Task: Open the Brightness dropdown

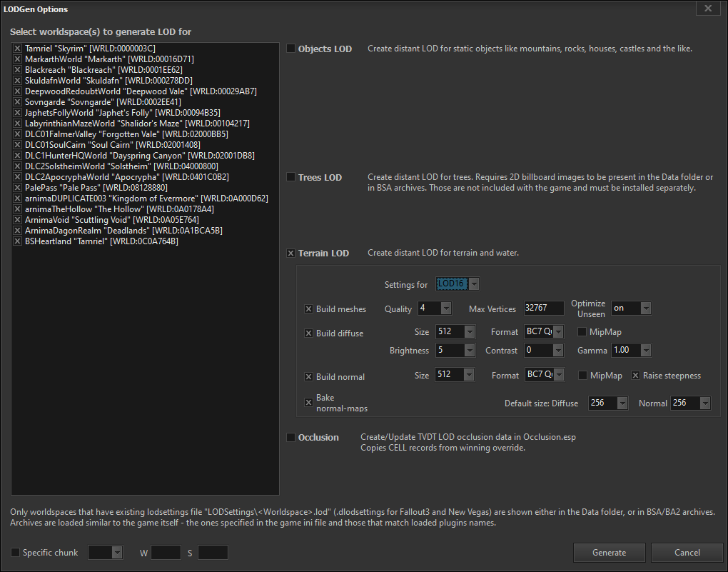Action: [x=455, y=351]
